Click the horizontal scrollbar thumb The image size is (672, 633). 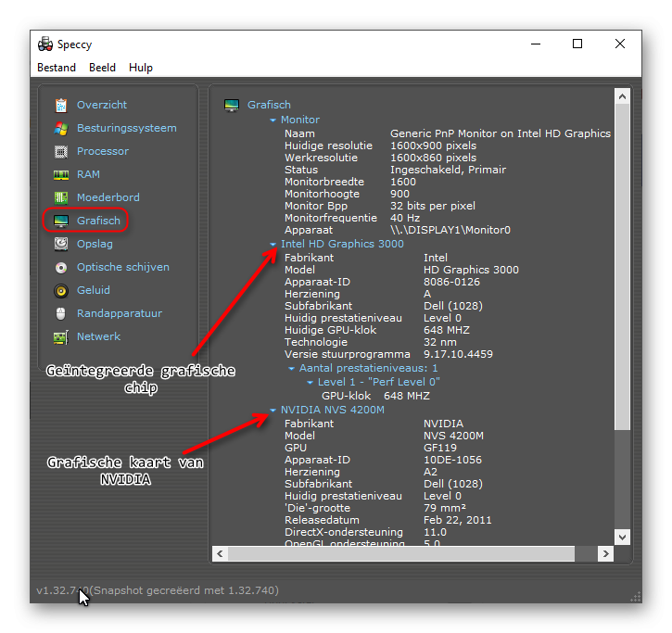(401, 553)
